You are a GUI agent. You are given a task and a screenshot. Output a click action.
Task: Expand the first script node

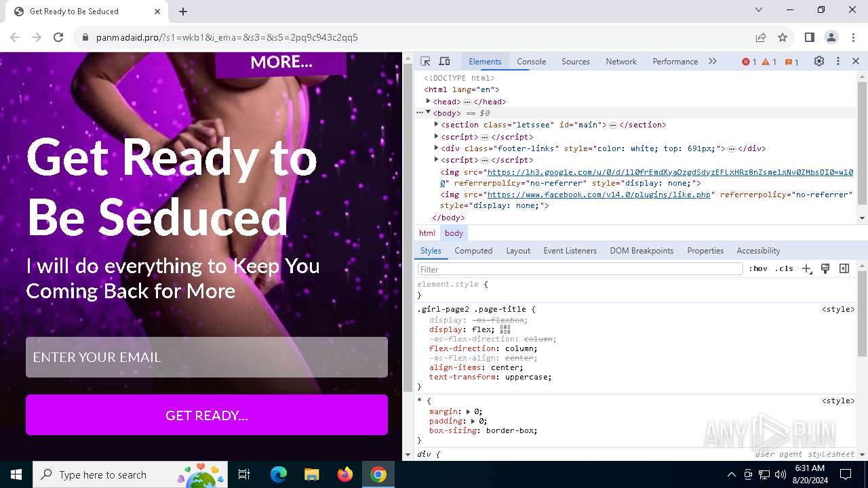pos(436,136)
